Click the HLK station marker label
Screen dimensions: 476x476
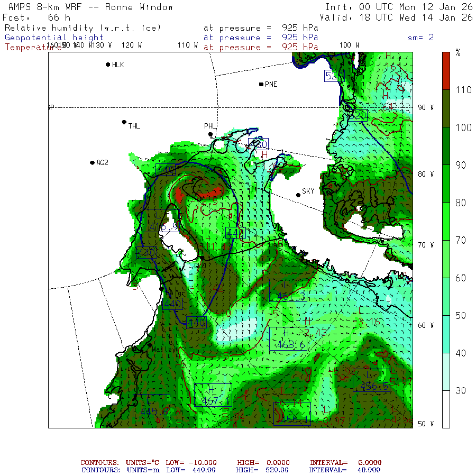(118, 65)
